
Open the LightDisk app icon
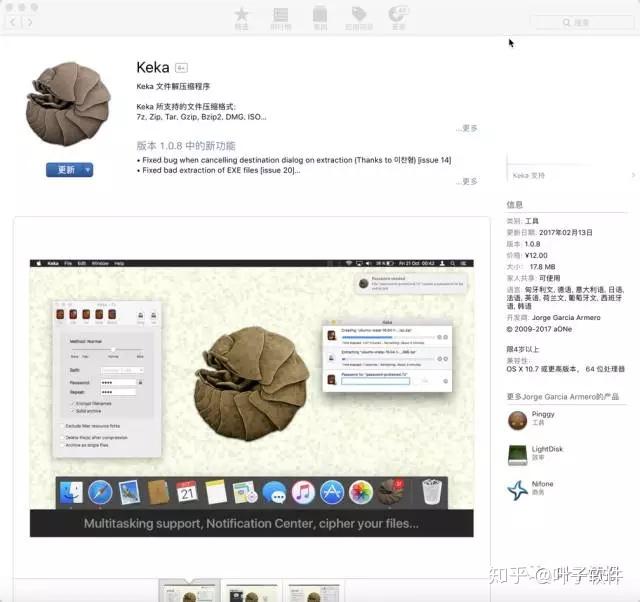coord(517,455)
